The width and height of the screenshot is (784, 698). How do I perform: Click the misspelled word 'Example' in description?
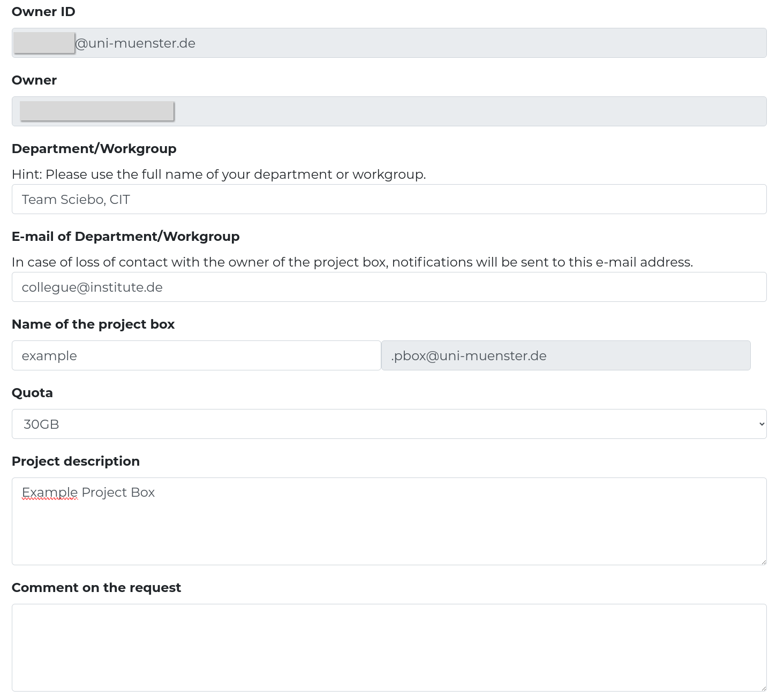50,492
